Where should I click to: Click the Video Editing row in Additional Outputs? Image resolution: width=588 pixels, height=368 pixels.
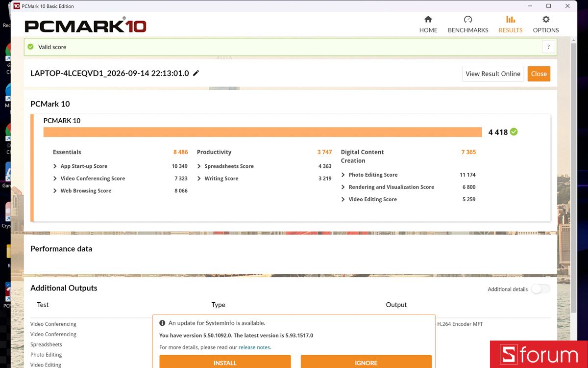(x=46, y=365)
